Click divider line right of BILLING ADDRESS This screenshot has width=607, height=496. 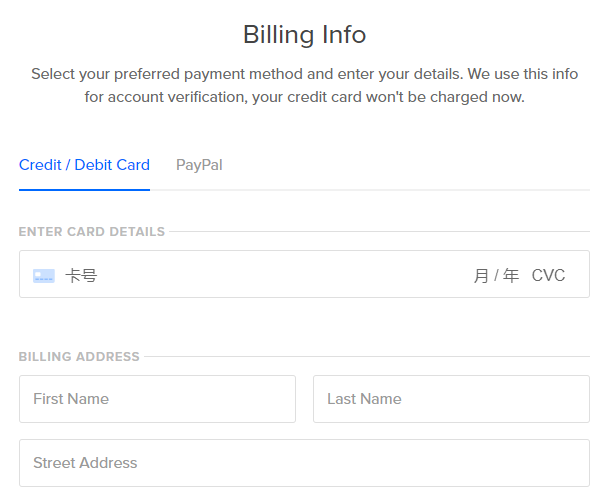tap(367, 357)
